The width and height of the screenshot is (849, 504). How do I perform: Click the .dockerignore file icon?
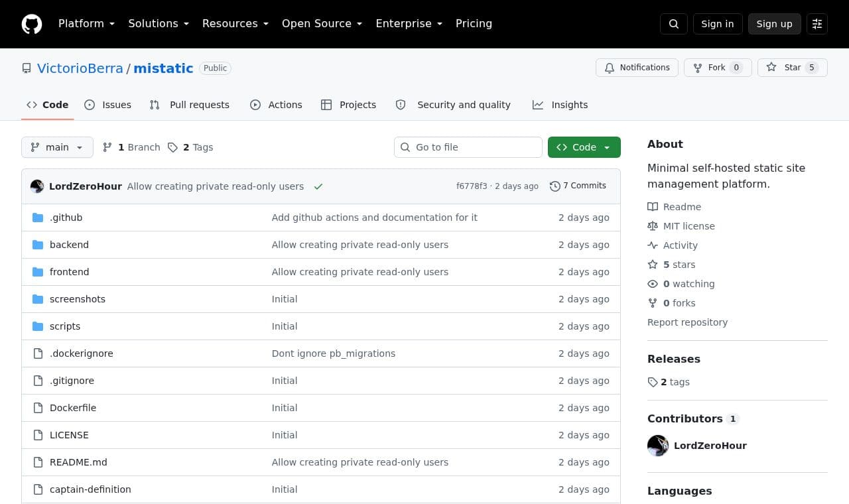tap(38, 353)
